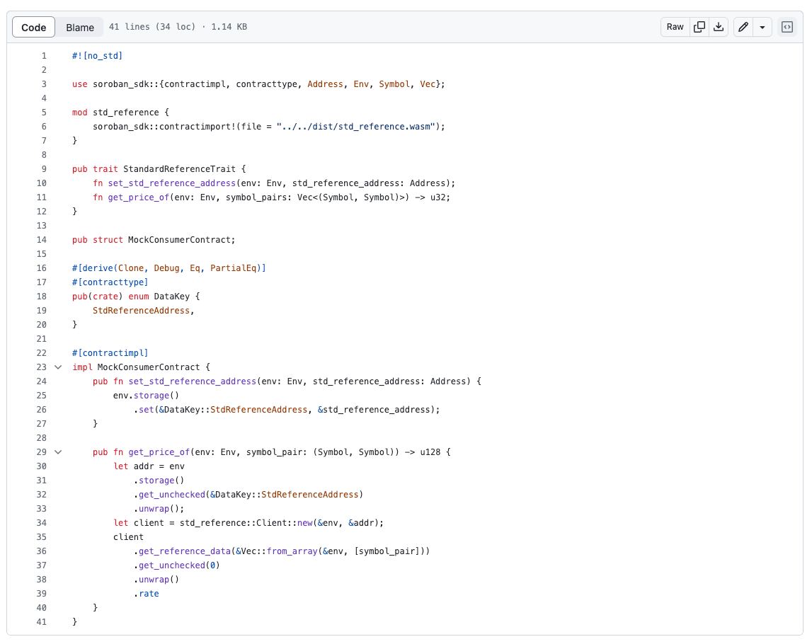The height and width of the screenshot is (644, 812).
Task: Click the StandardReferenceTrait identifier
Action: [179, 168]
